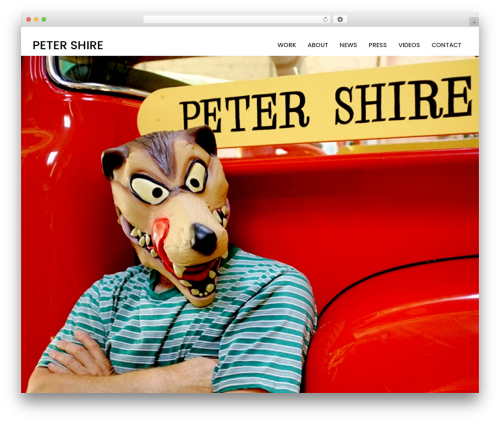Open the NEWS section

(348, 45)
